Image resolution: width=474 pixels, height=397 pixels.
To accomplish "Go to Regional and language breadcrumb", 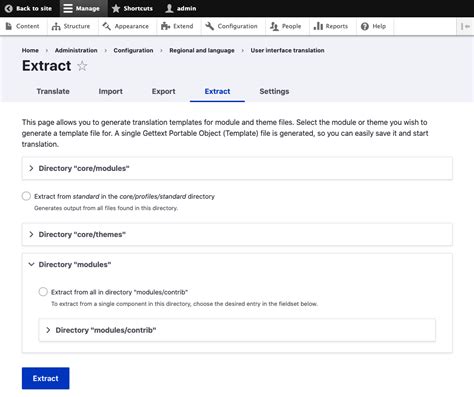I will tap(202, 50).
